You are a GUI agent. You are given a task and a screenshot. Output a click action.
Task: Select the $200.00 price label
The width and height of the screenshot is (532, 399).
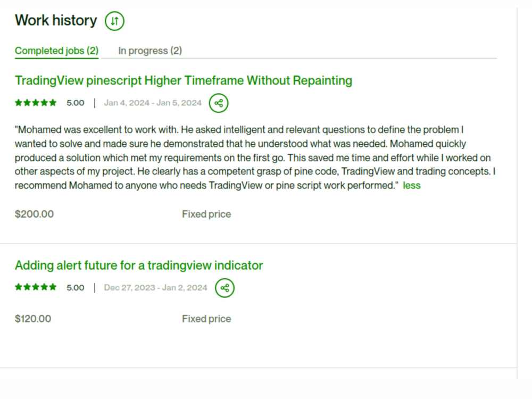(x=34, y=214)
